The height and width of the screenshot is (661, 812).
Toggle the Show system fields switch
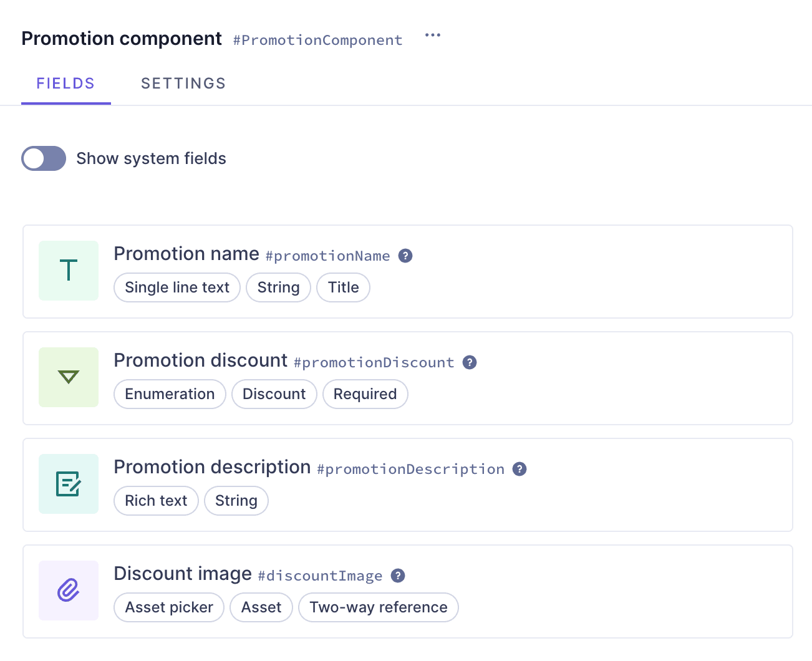tap(44, 158)
